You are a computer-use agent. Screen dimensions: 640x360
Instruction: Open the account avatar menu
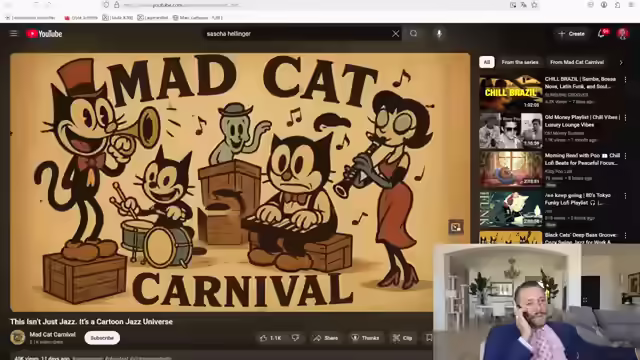coord(623,34)
